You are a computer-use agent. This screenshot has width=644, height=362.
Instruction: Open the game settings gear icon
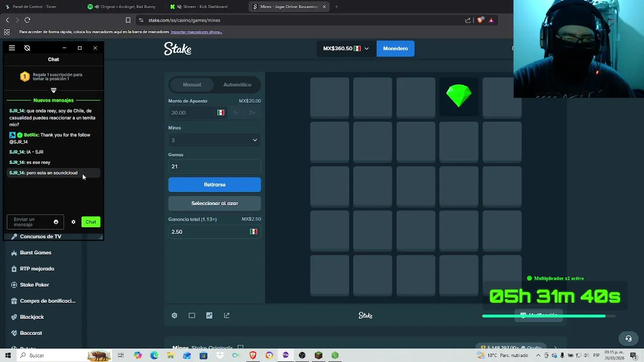tap(174, 315)
